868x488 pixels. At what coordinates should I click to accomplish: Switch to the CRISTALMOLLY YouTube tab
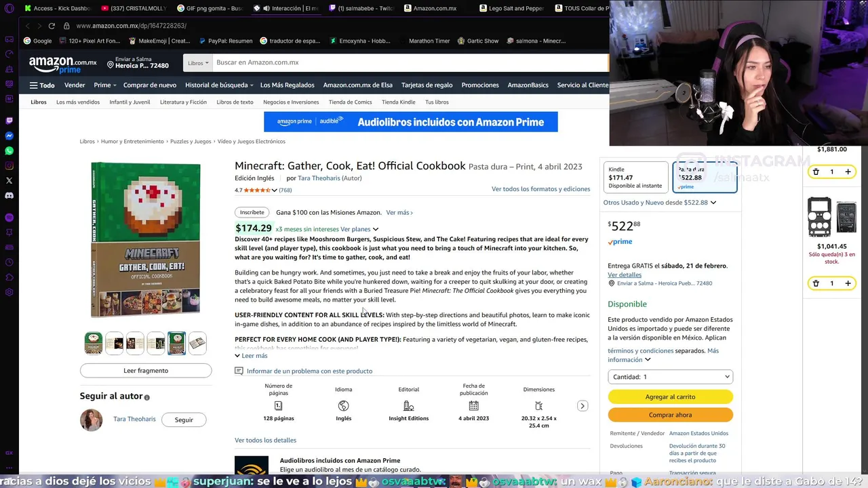point(135,8)
